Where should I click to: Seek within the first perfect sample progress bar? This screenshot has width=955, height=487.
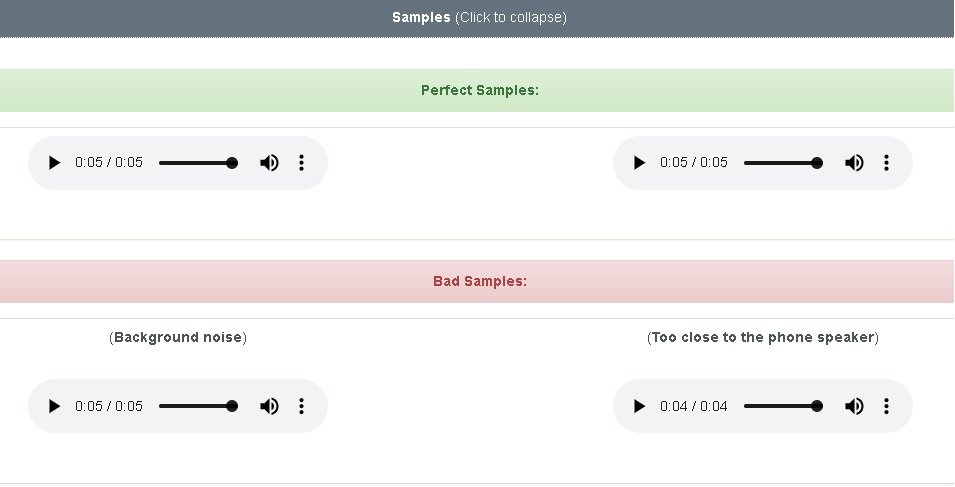point(198,163)
